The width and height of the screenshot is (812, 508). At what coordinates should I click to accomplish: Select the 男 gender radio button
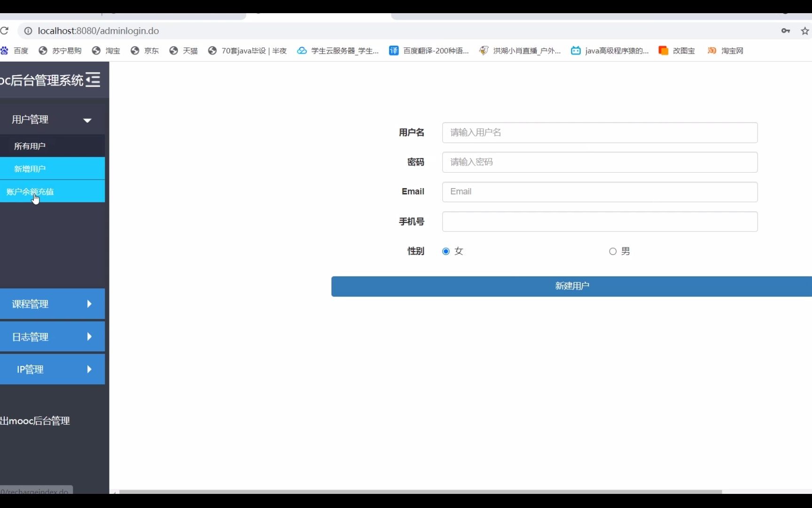click(x=613, y=251)
